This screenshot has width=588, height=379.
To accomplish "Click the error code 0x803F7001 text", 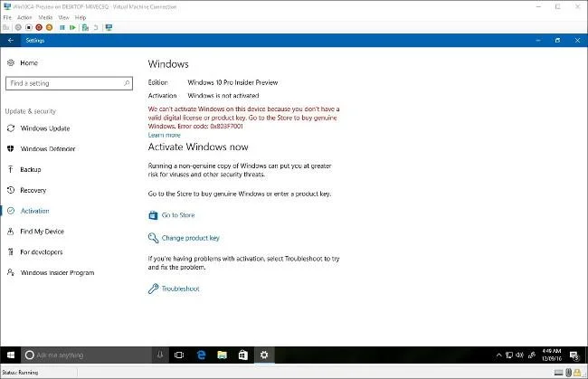I will pyautogui.click(x=226, y=127).
